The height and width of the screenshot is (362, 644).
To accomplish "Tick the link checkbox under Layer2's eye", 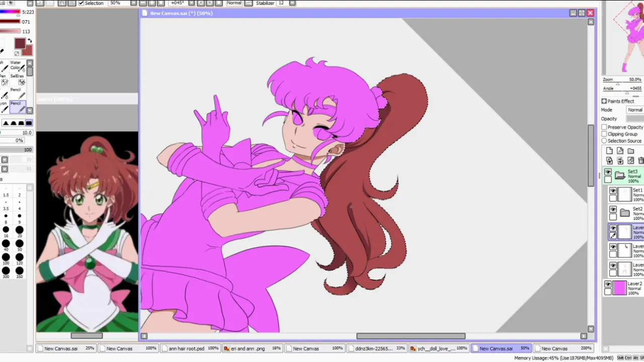I will 608,292.
